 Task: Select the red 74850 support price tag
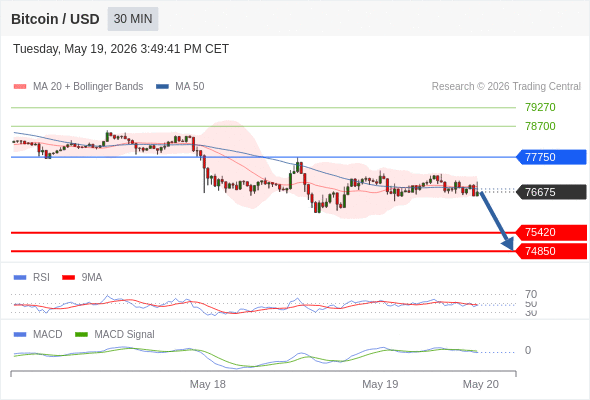tap(551, 251)
